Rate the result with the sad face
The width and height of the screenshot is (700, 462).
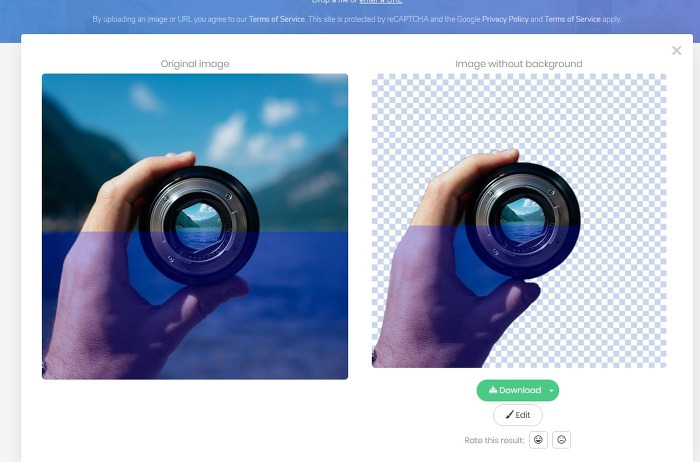coord(561,440)
